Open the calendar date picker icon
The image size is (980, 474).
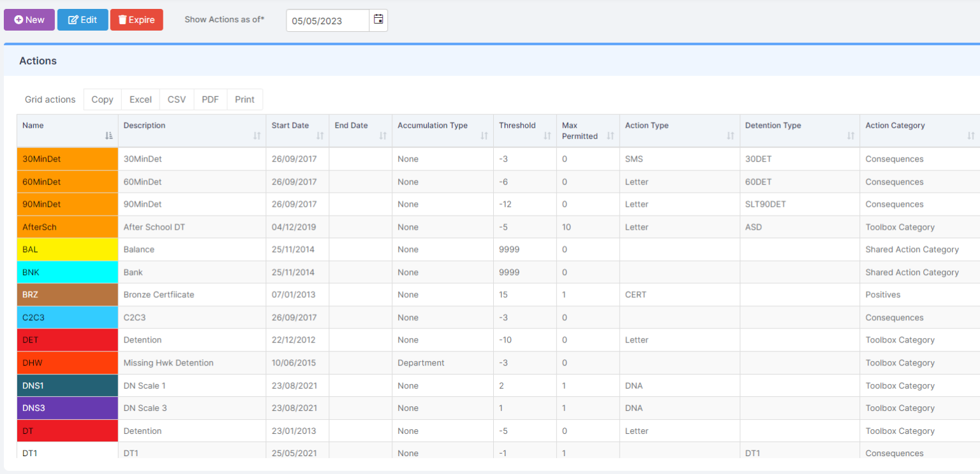(x=378, y=20)
